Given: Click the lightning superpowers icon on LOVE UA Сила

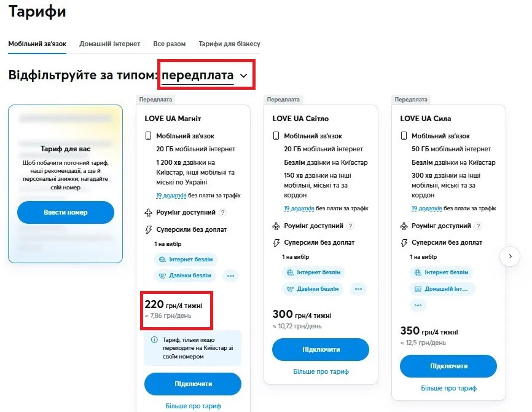Looking at the screenshot, I should pos(404,242).
